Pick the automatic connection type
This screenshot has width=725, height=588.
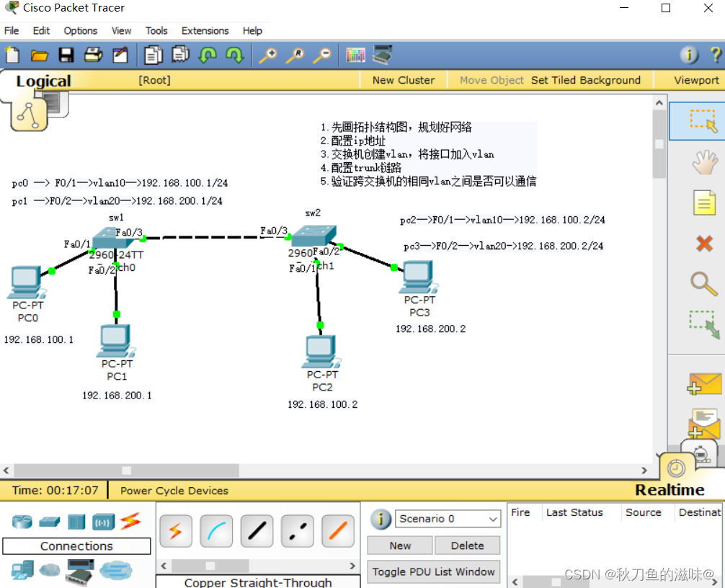(x=175, y=531)
